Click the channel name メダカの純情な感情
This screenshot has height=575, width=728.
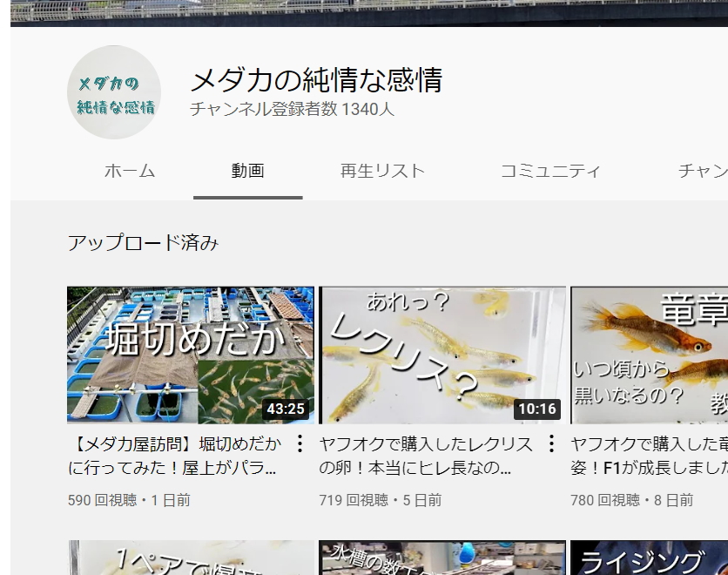[x=317, y=80]
